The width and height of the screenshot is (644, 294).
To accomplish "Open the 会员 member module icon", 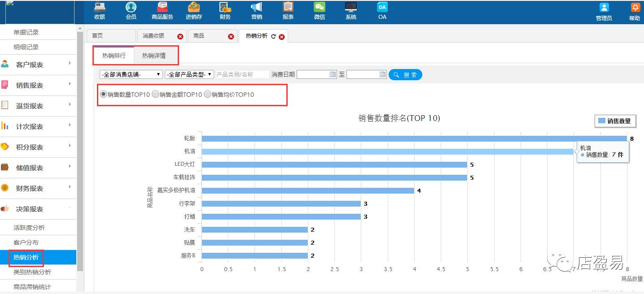I will (131, 8).
